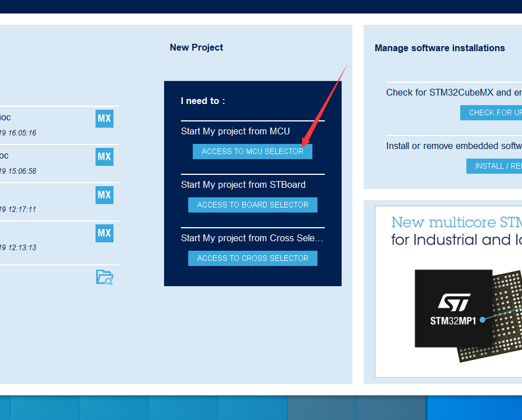Click ACCESS TO CROSS SELECTOR
Image resolution: width=522 pixels, height=420 pixels.
[x=252, y=258]
